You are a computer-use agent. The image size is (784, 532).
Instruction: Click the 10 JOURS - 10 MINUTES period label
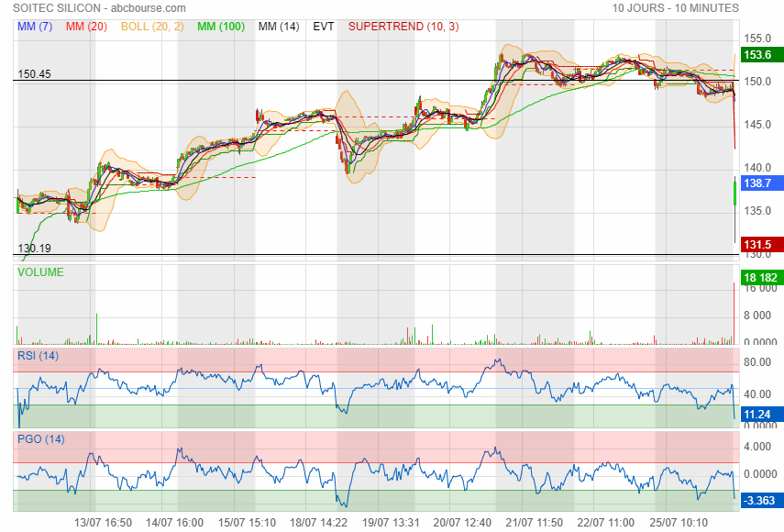(x=675, y=8)
